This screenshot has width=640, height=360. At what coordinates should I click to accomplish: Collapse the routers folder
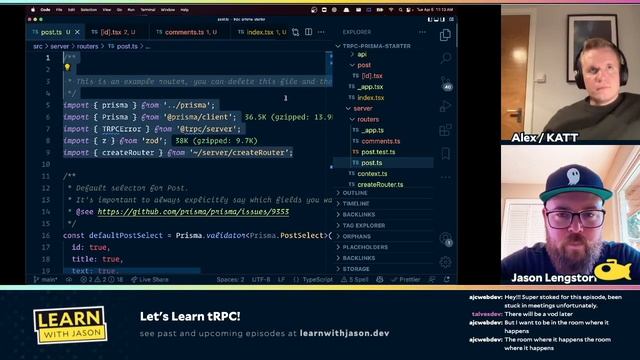368,120
